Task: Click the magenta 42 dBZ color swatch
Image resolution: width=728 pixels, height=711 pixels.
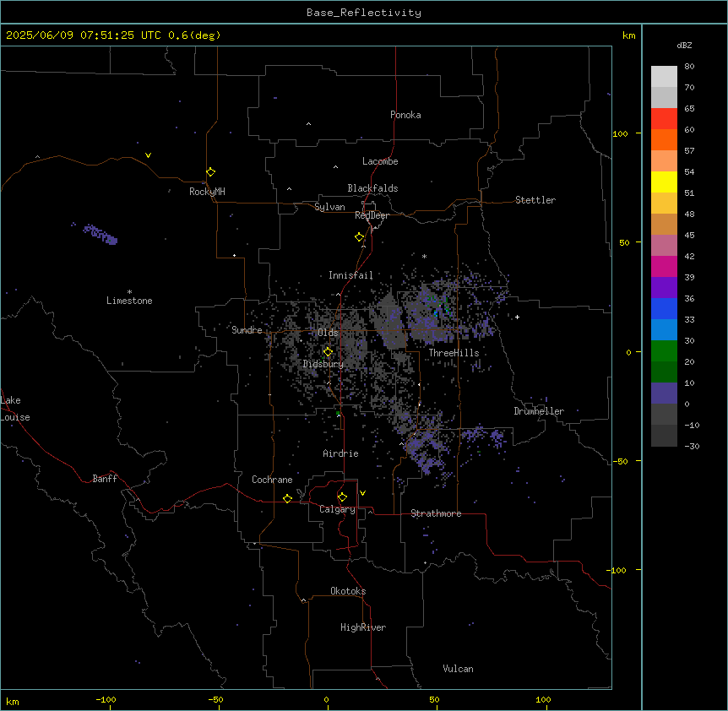Action: coord(664,266)
